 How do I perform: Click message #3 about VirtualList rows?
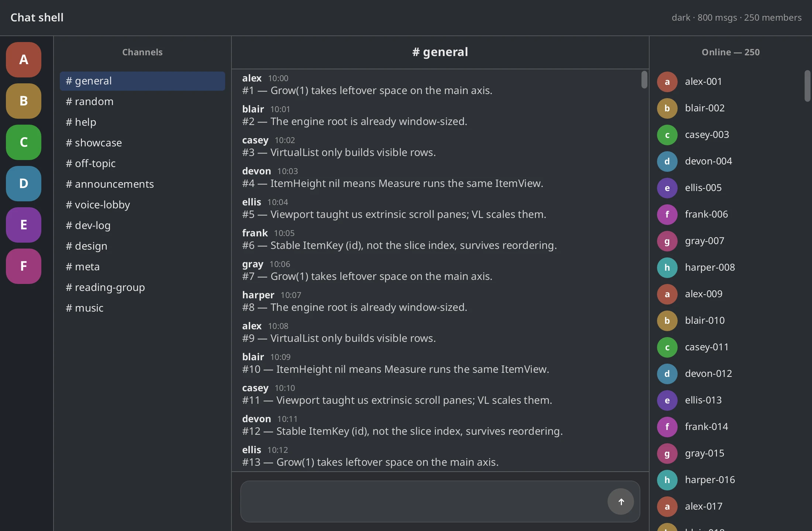click(x=339, y=153)
